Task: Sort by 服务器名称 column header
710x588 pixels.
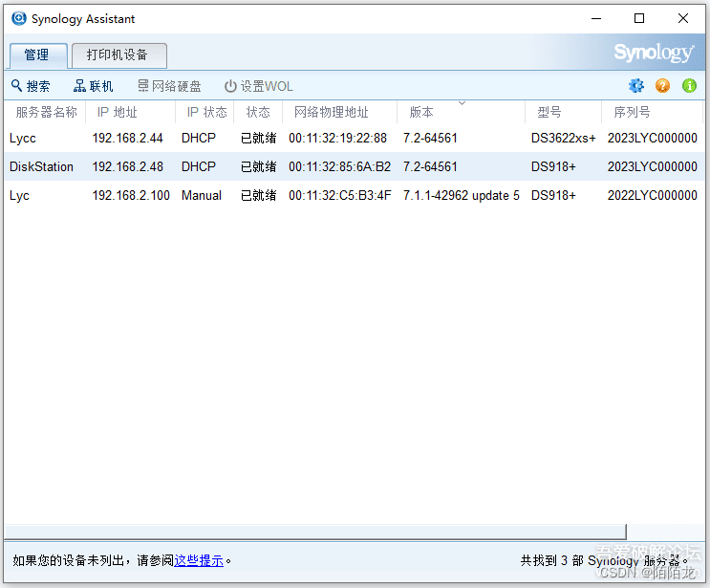Action: click(46, 112)
